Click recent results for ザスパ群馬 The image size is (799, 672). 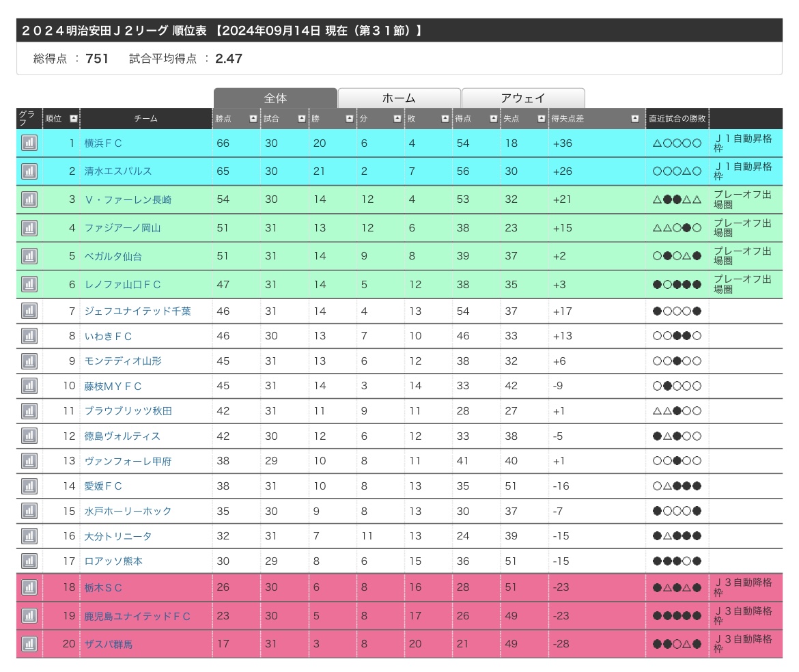677,644
